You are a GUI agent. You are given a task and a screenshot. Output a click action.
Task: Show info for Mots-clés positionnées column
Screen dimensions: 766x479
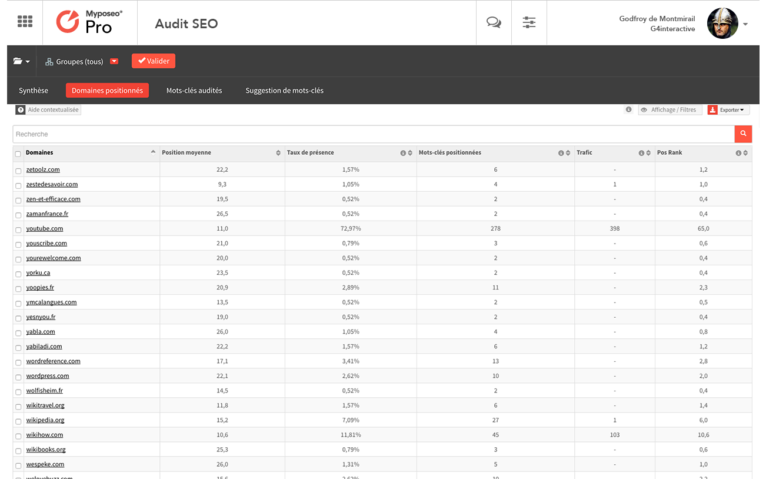[561, 153]
